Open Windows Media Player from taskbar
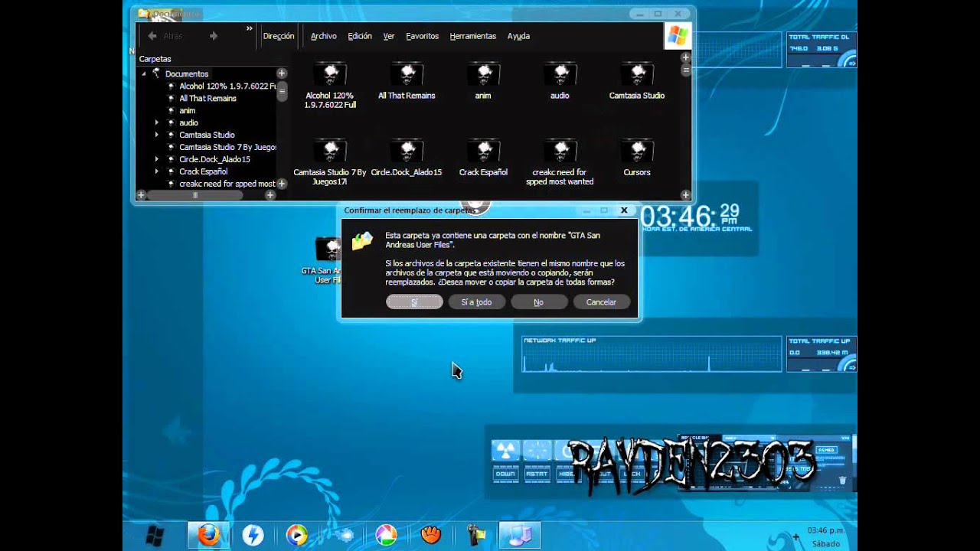980x551 pixels. coord(297,535)
